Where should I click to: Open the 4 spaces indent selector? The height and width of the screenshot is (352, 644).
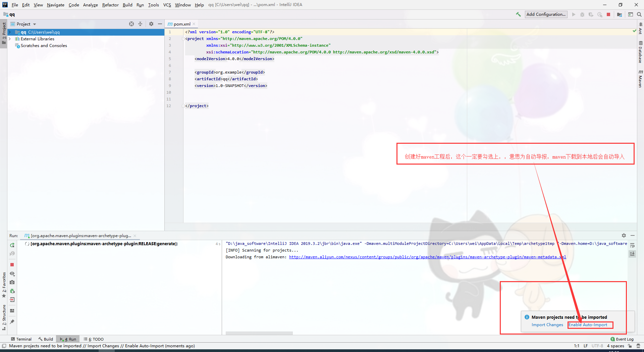tap(615, 346)
